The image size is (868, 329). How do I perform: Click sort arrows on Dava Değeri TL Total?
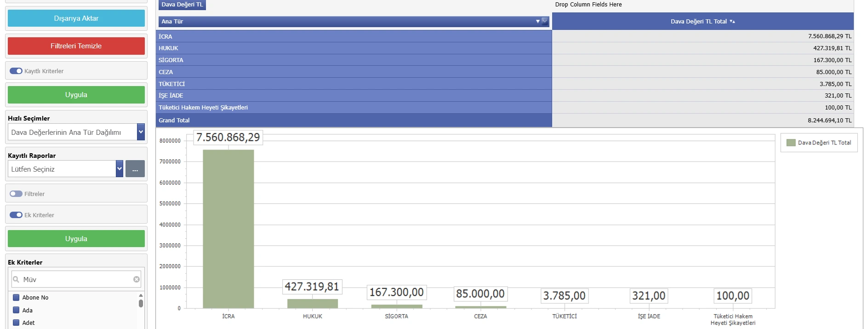point(732,22)
